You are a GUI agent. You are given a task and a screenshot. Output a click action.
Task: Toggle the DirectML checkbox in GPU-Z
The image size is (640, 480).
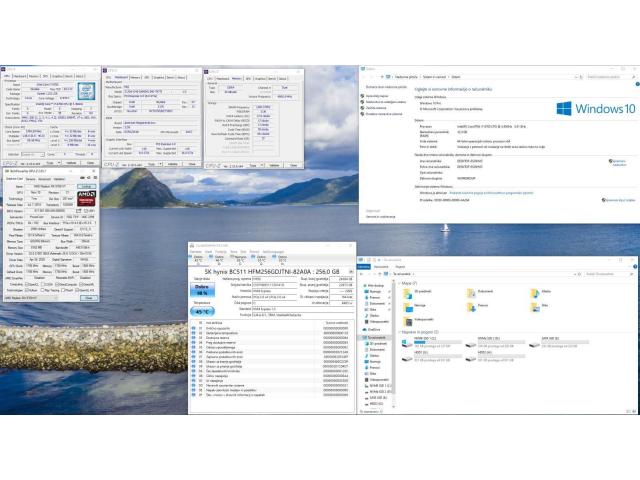click(81, 284)
